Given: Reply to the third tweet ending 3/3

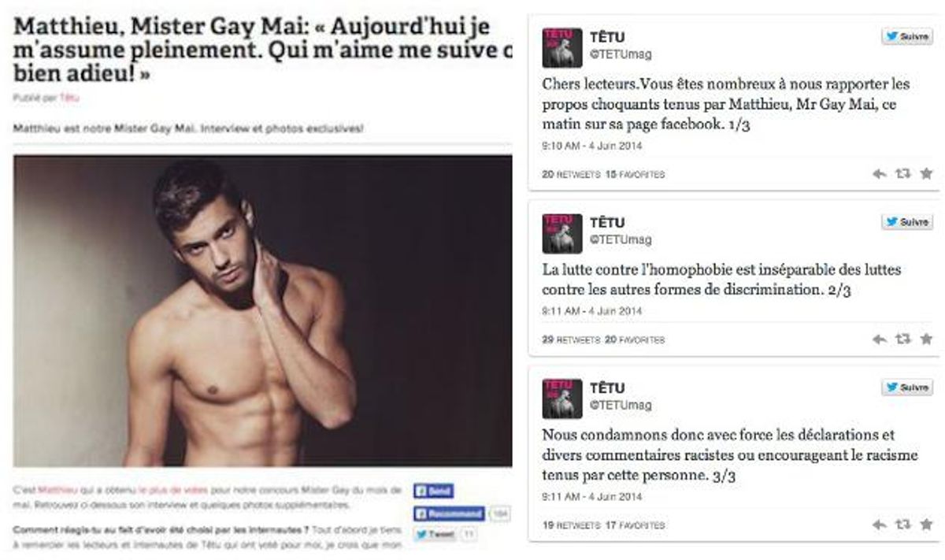Looking at the screenshot, I should click(880, 525).
